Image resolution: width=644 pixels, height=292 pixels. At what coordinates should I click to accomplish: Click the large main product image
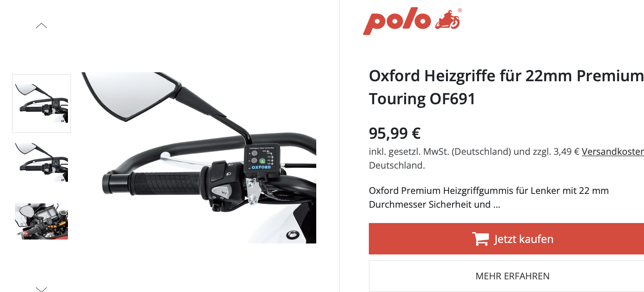tap(199, 158)
